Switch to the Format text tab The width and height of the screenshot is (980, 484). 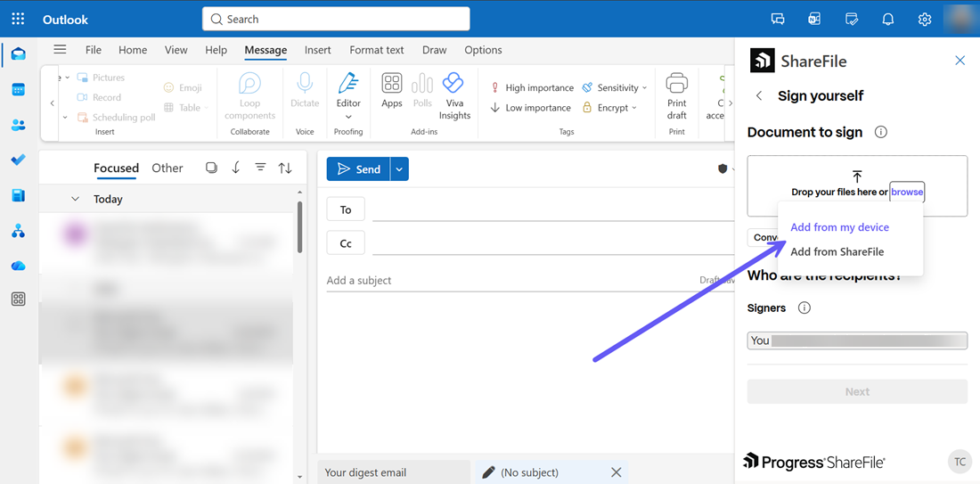pyautogui.click(x=377, y=50)
